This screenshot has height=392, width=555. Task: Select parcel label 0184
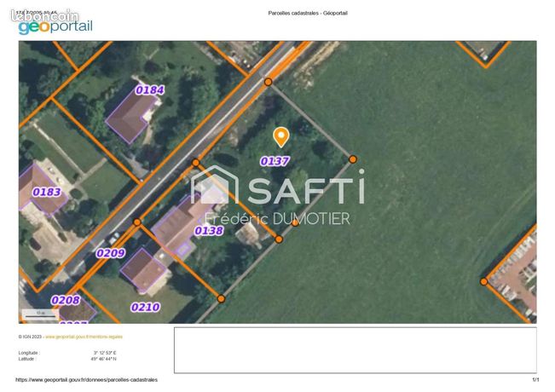coord(150,89)
